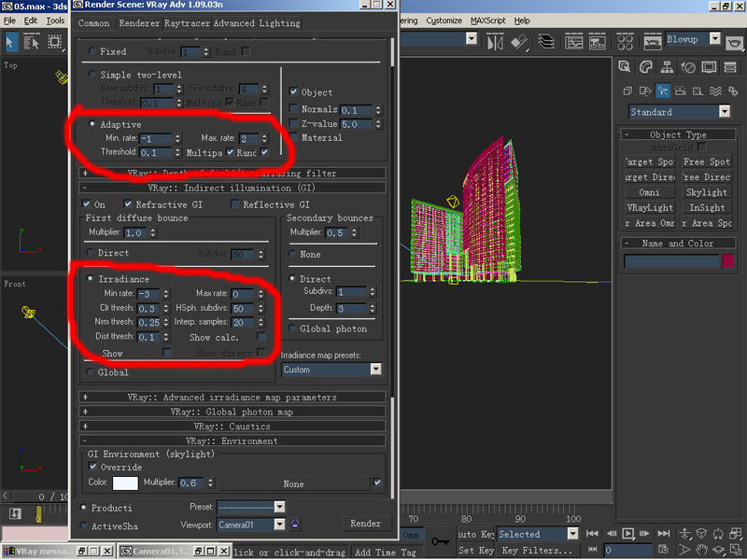
Task: Switch to the Raytracer tab
Action: coord(188,22)
